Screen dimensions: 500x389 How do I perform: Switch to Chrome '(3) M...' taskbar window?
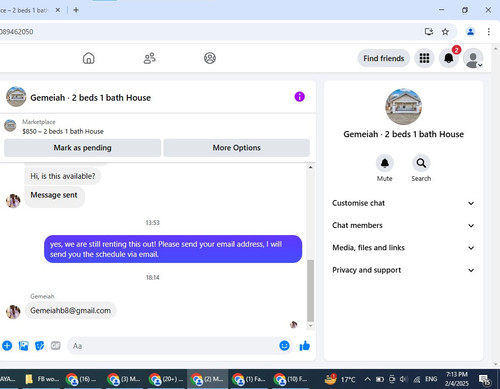[123, 379]
